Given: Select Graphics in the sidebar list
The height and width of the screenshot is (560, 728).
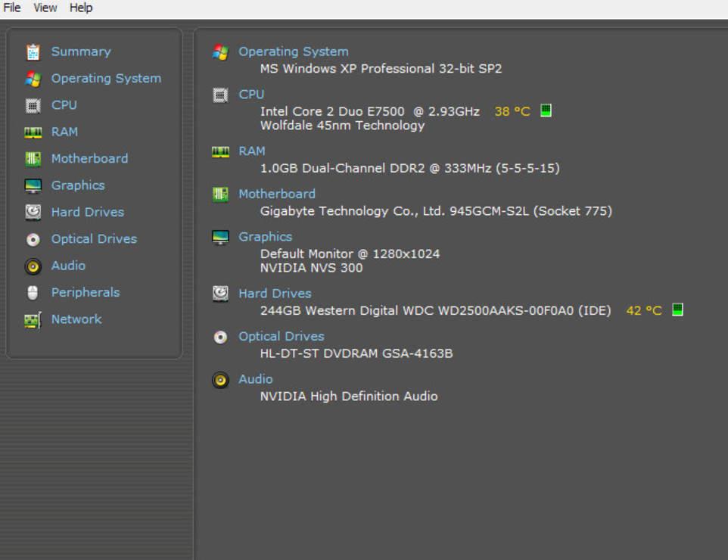Looking at the screenshot, I should tap(78, 185).
